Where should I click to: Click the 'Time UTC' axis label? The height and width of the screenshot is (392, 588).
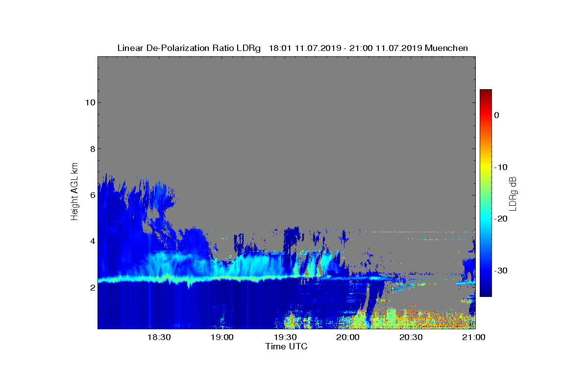[x=287, y=346]
